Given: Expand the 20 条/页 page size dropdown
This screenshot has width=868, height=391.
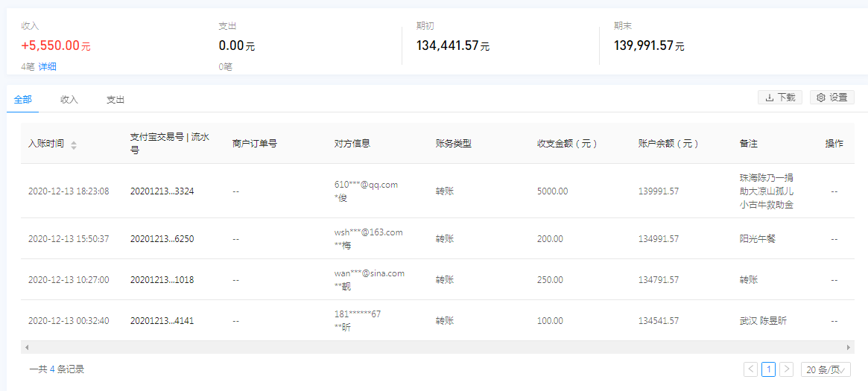Looking at the screenshot, I should coord(825,369).
